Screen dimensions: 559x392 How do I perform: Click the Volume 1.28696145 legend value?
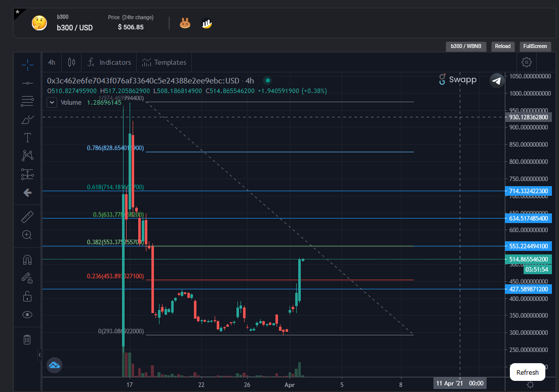click(x=104, y=103)
